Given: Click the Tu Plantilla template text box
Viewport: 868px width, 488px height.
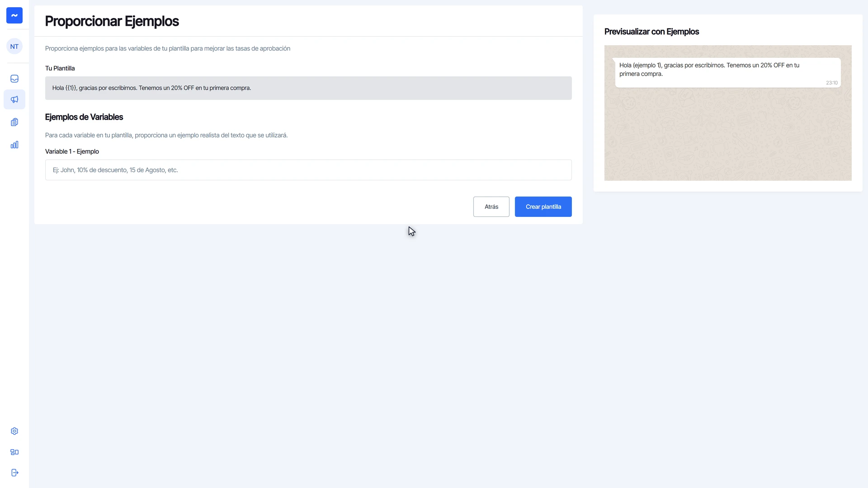Looking at the screenshot, I should pos(308,88).
